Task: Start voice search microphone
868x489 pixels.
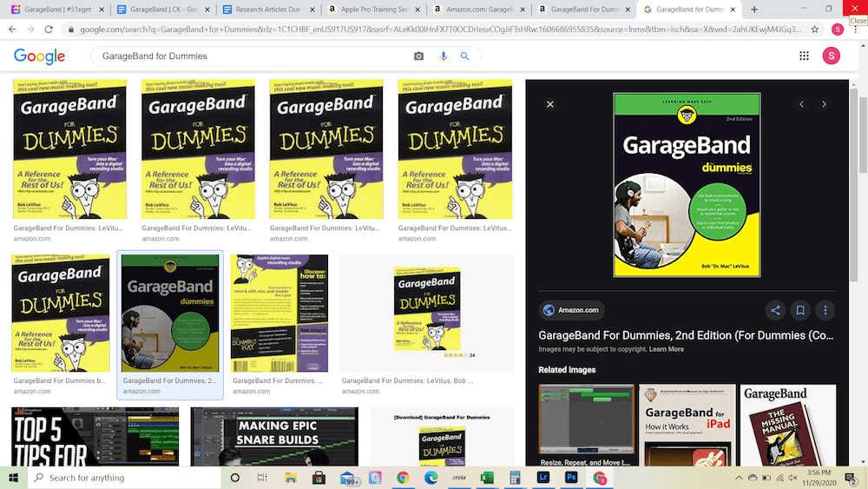Action: tap(444, 56)
